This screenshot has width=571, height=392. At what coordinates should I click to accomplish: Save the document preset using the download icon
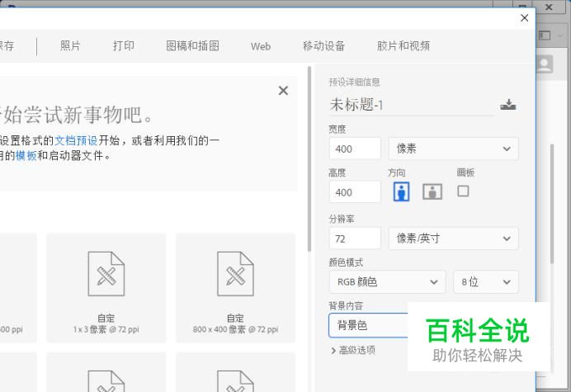[508, 105]
